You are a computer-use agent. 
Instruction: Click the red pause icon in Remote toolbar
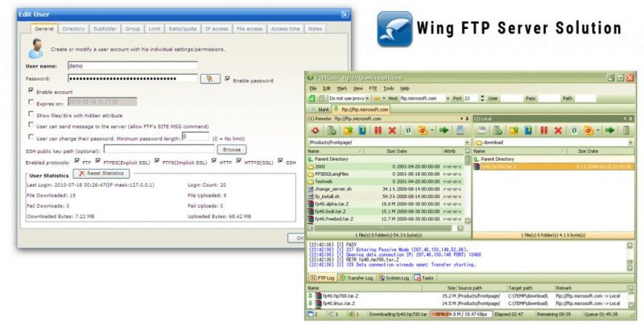tap(378, 130)
